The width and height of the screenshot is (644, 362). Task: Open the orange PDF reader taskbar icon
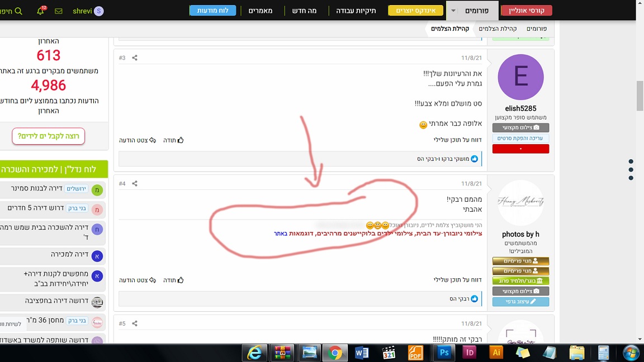(415, 353)
